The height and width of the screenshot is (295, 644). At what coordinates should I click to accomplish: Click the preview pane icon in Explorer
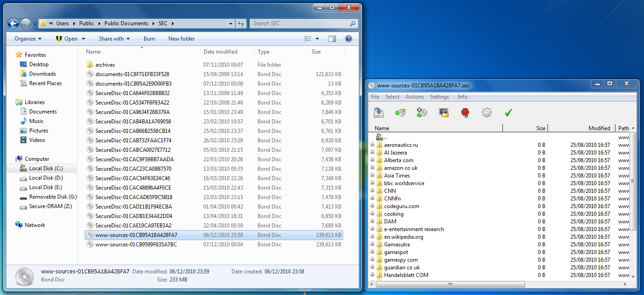pyautogui.click(x=332, y=39)
